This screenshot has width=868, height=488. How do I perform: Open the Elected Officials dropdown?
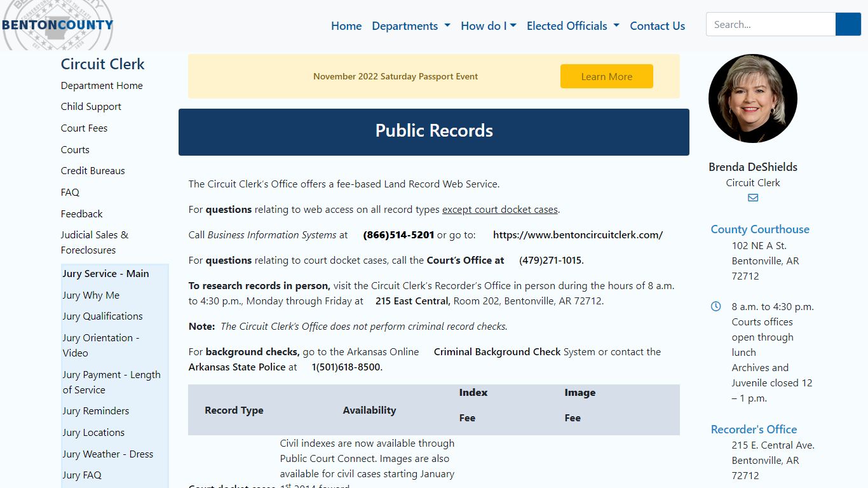tap(573, 25)
